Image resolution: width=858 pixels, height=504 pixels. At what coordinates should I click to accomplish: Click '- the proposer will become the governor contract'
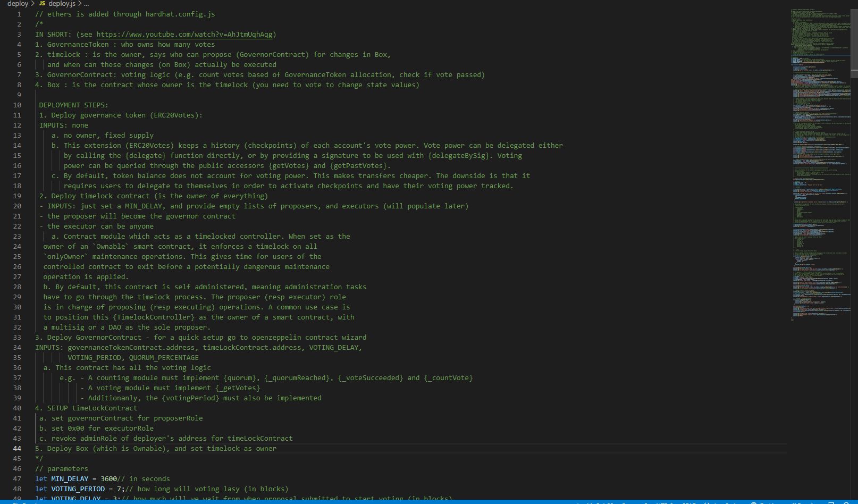pyautogui.click(x=137, y=216)
